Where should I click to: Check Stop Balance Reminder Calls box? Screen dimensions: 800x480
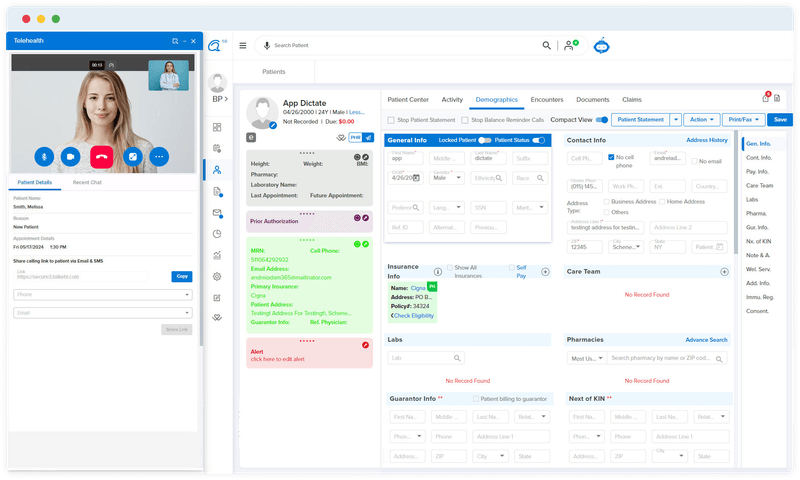(x=471, y=120)
